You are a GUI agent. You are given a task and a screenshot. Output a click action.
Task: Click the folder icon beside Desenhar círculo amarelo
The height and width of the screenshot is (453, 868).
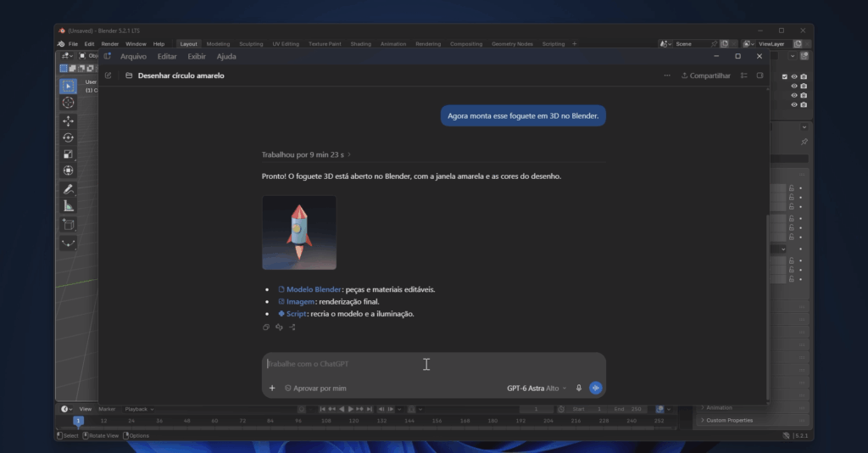click(129, 75)
